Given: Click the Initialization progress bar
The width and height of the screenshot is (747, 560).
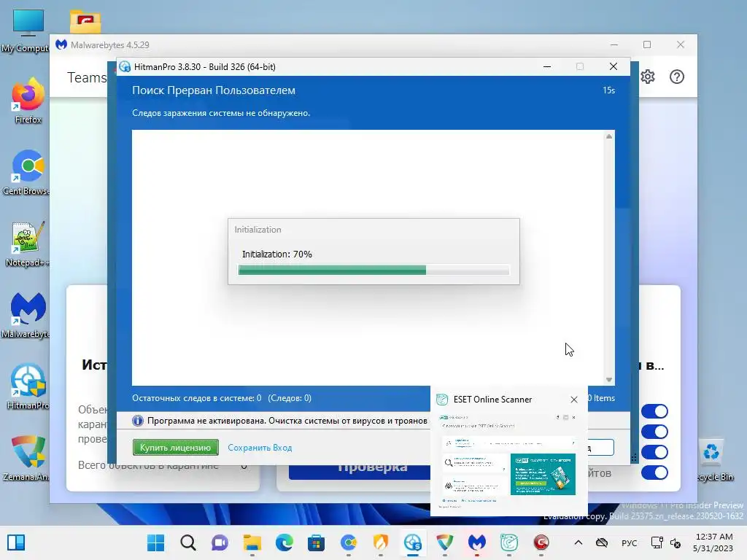Looking at the screenshot, I should (373, 271).
